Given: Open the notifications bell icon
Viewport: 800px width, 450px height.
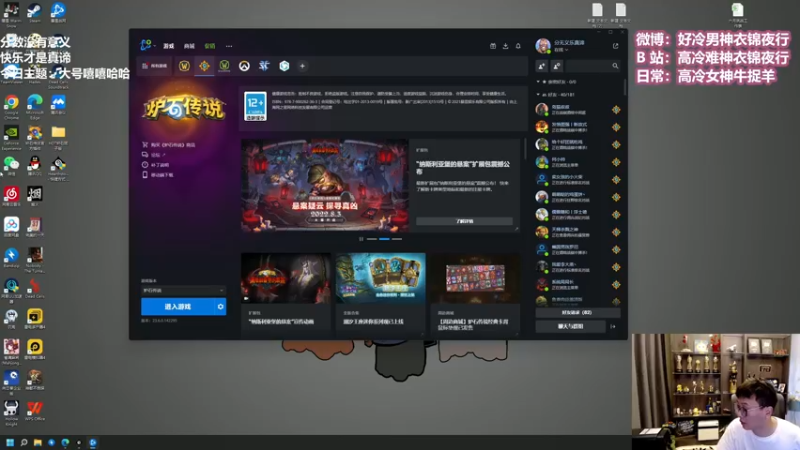Looking at the screenshot, I should pyautogui.click(x=518, y=46).
